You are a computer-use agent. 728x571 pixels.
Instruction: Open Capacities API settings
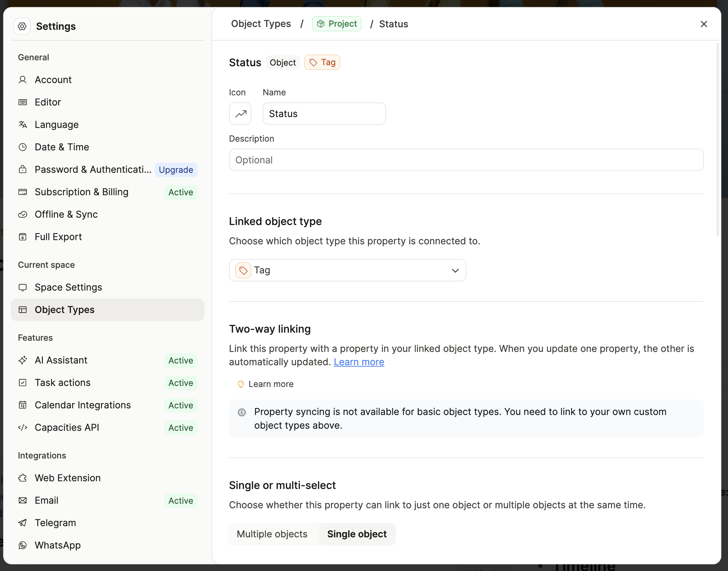tap(67, 427)
